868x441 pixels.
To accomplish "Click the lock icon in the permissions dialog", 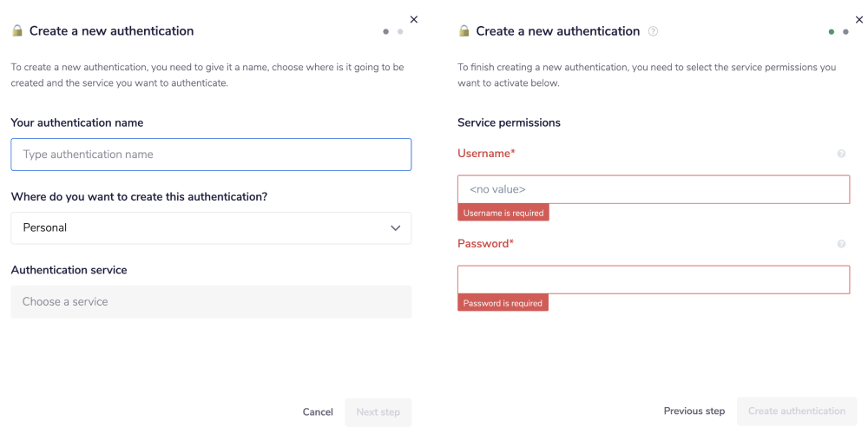I will 464,31.
